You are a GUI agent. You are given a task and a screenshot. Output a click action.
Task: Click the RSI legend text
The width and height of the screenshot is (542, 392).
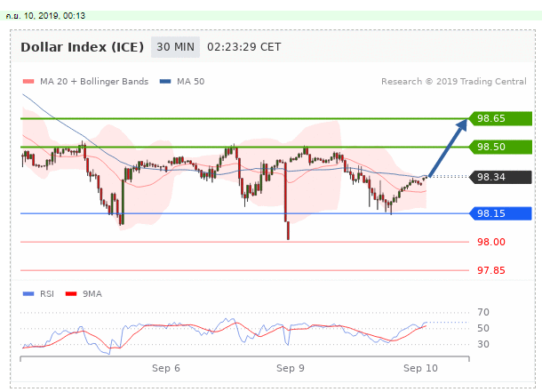(x=47, y=294)
